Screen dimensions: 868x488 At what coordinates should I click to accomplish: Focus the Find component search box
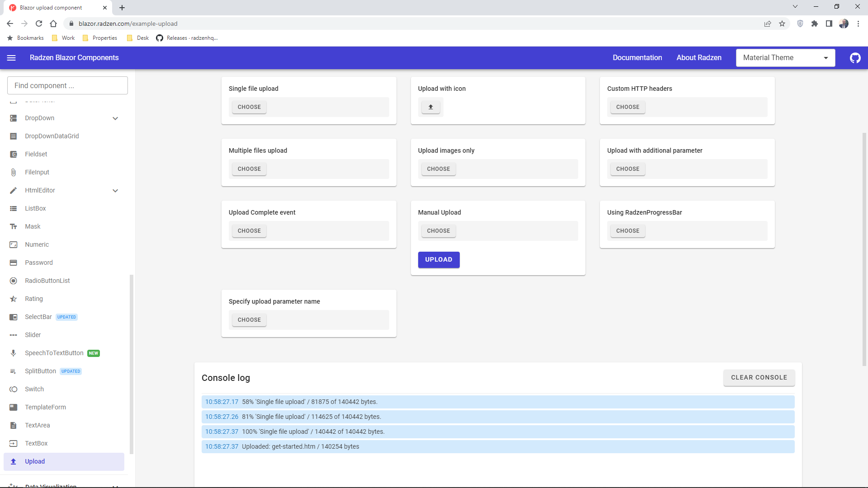[x=67, y=85]
